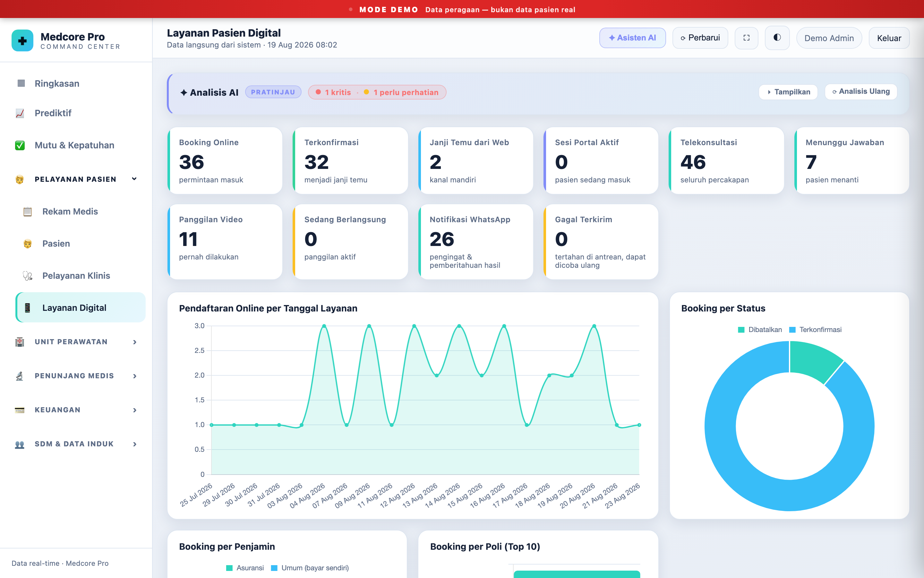Collapse the Pelayanan Pasien section chevron

(134, 179)
